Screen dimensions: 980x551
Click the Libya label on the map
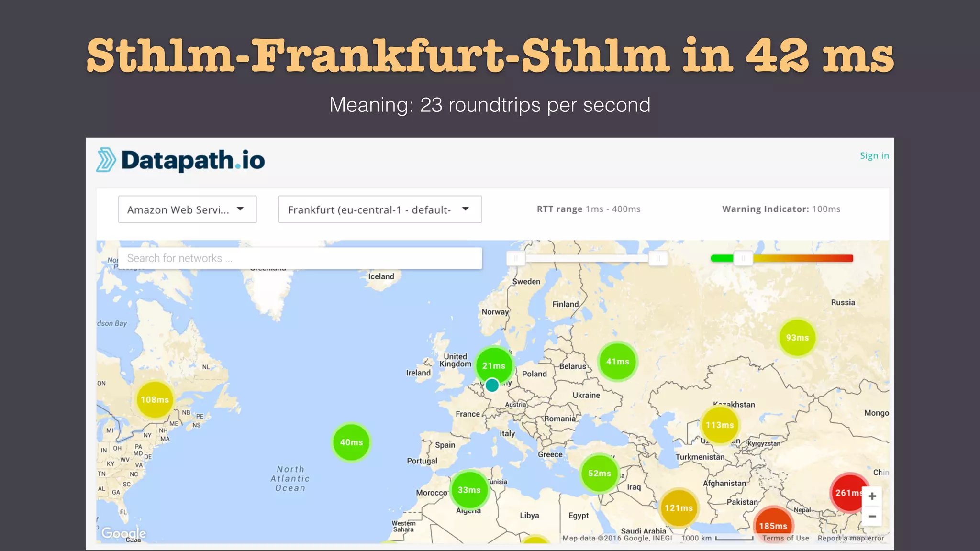point(530,516)
